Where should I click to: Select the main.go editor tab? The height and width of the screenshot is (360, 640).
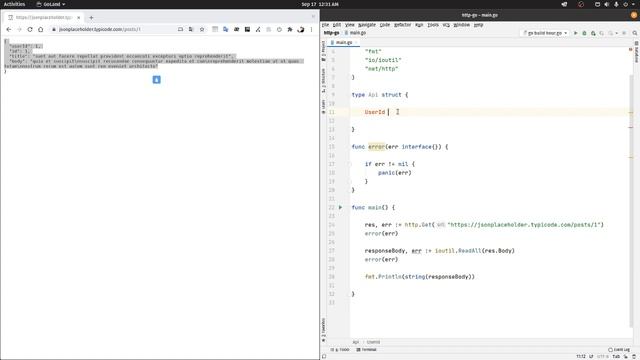[x=344, y=42]
